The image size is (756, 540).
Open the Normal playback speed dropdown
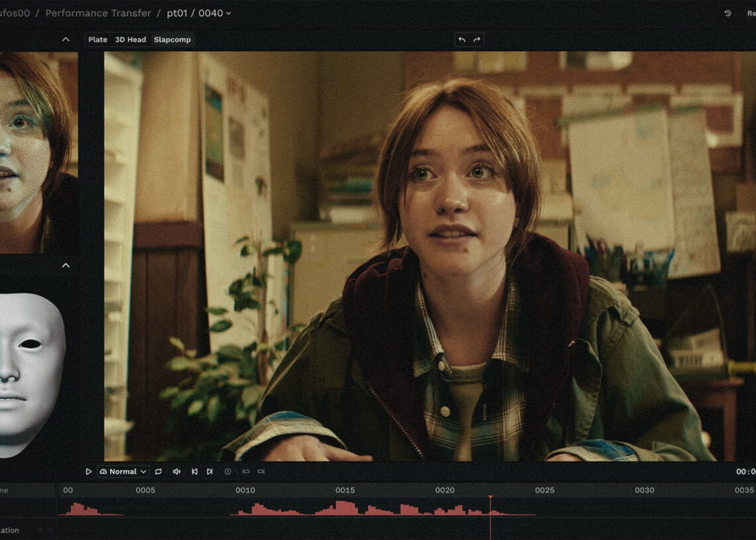tap(123, 472)
